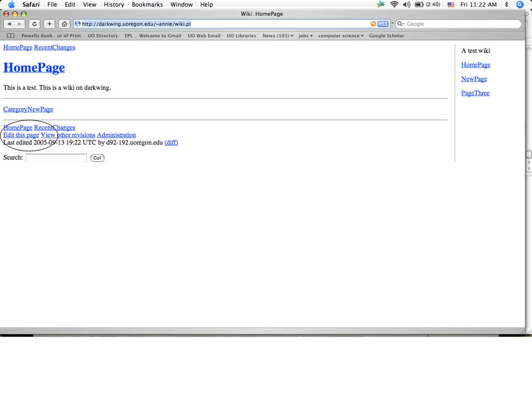This screenshot has height=399, width=532.
Task: Click the top RecentChanges navigation link
Action: [x=55, y=48]
